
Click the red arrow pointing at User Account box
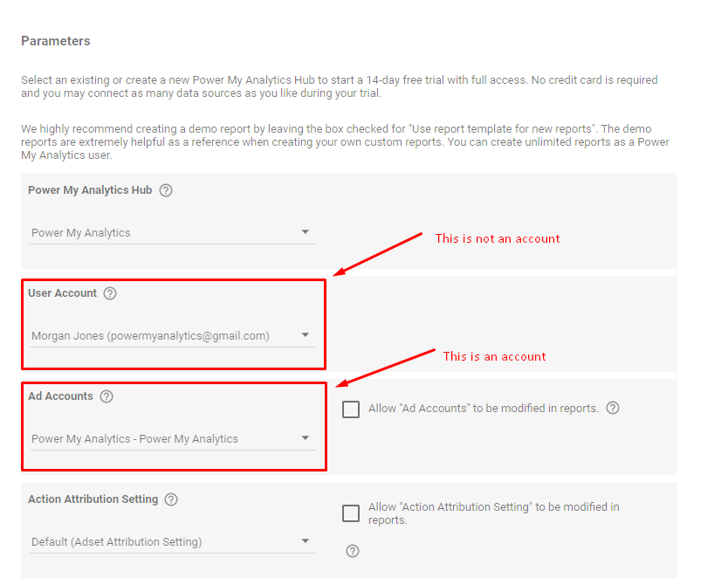[377, 253]
